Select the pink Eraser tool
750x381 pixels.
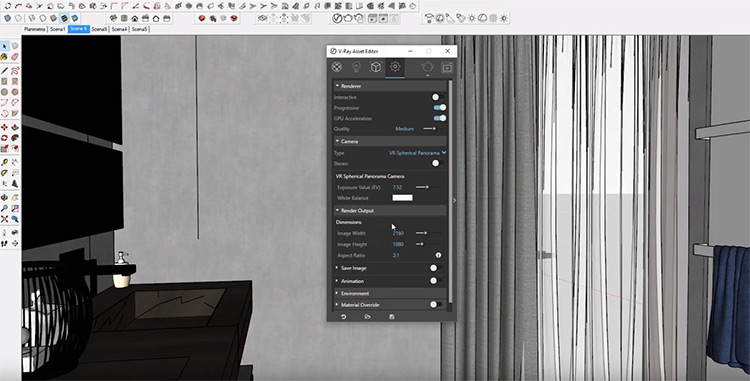pos(15,57)
